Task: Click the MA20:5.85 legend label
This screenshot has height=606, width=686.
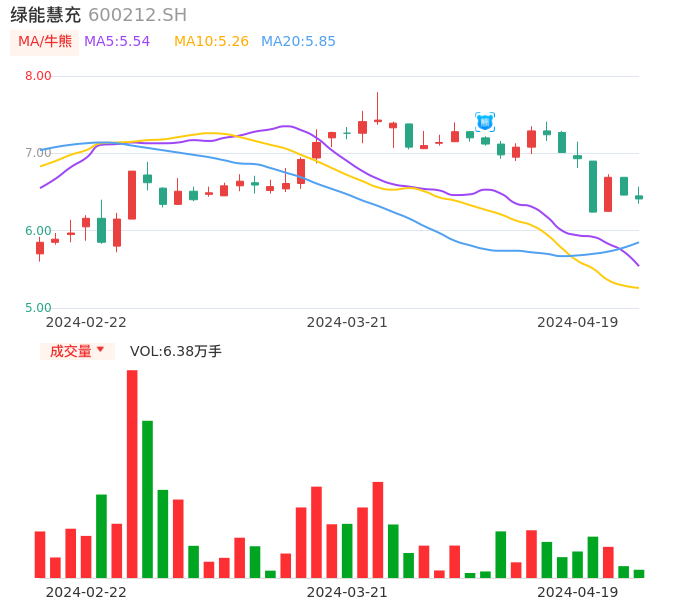Action: pos(298,42)
